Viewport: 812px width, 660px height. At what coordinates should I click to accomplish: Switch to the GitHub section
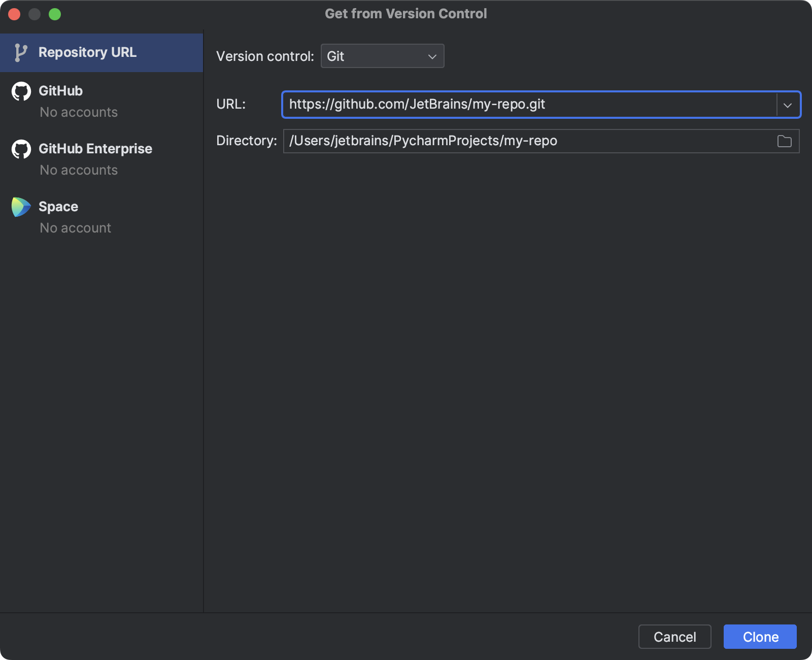pyautogui.click(x=61, y=91)
